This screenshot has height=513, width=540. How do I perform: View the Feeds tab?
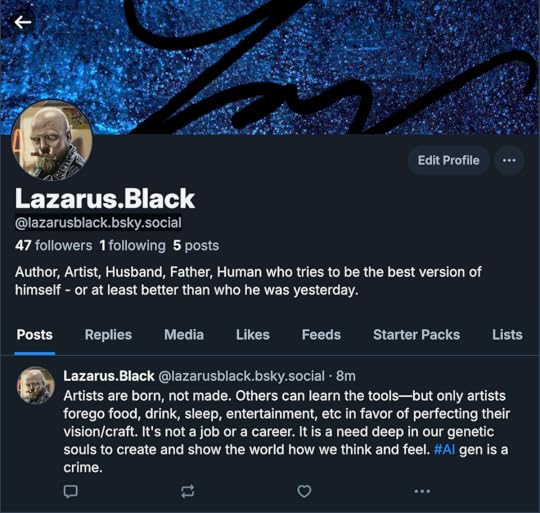[321, 335]
